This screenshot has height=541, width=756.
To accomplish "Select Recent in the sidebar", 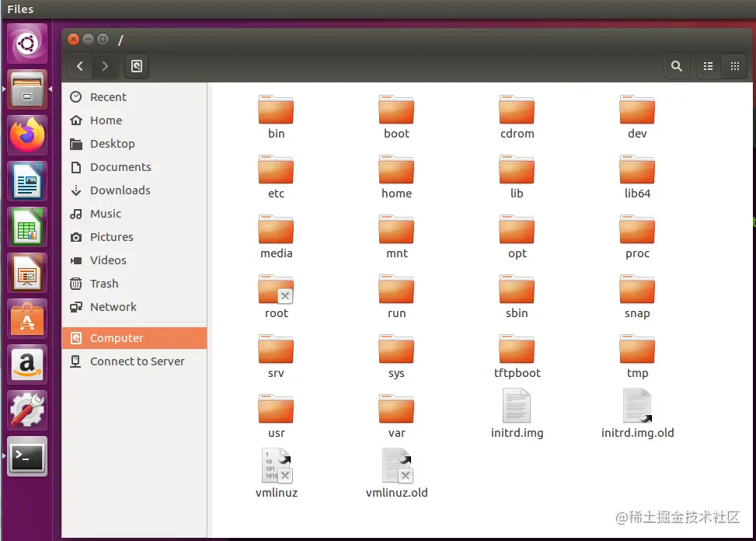I will point(134,97).
